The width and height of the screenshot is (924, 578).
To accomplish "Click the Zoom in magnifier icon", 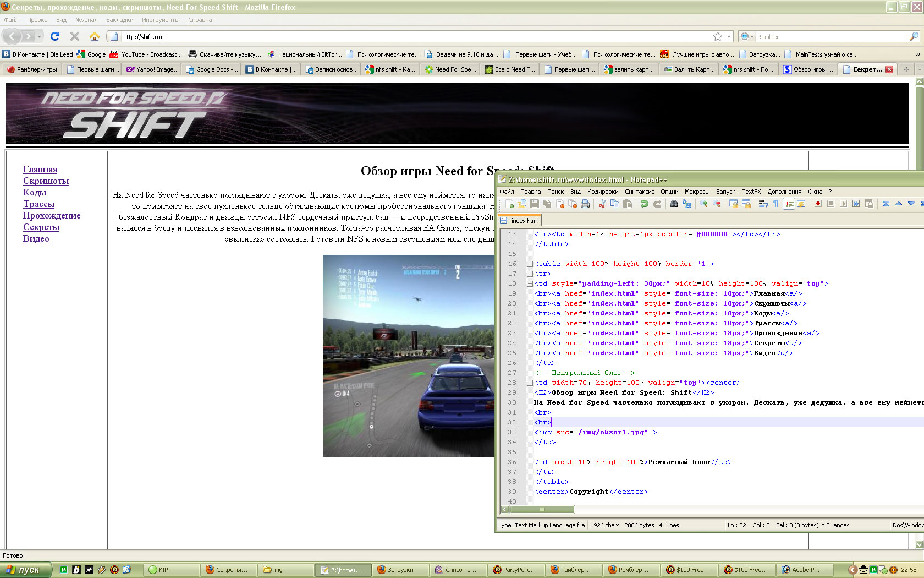I will (x=703, y=204).
